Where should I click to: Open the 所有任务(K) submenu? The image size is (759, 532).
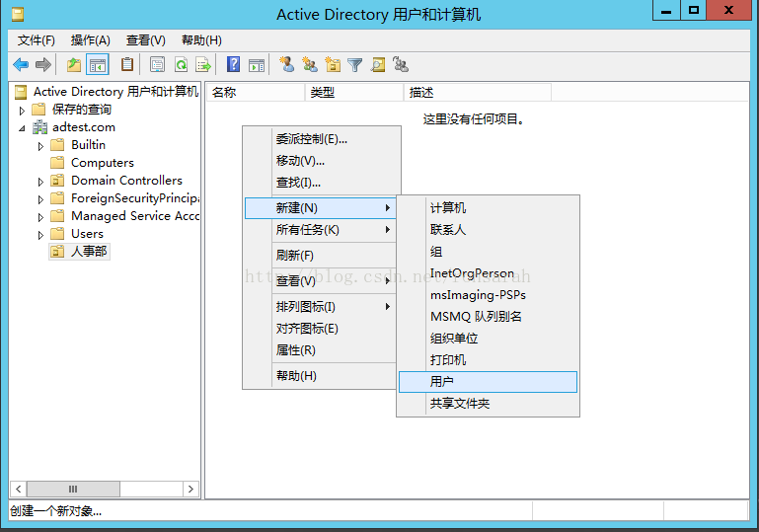pos(321,229)
